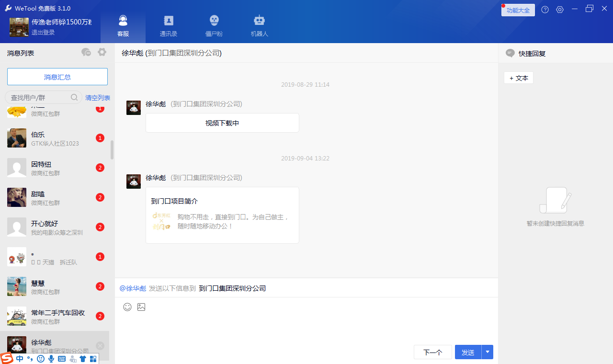Open Sogou soft keyboard icon
The width and height of the screenshot is (613, 364).
pos(62,359)
